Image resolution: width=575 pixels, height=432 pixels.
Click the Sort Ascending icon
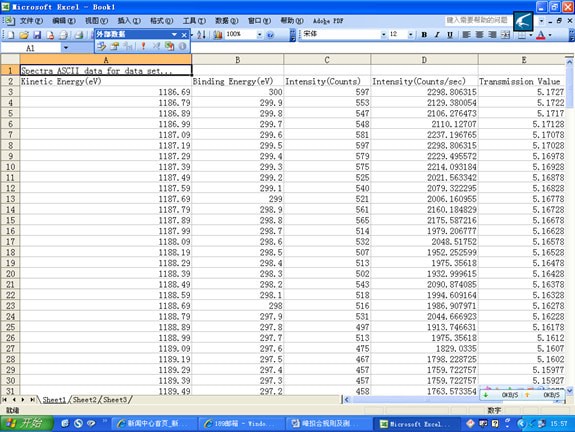coord(201,35)
